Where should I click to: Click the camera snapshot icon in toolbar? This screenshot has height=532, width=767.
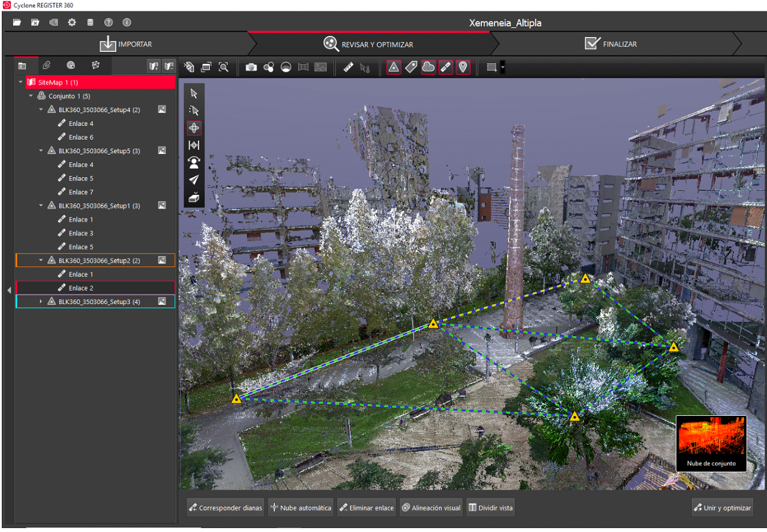251,67
